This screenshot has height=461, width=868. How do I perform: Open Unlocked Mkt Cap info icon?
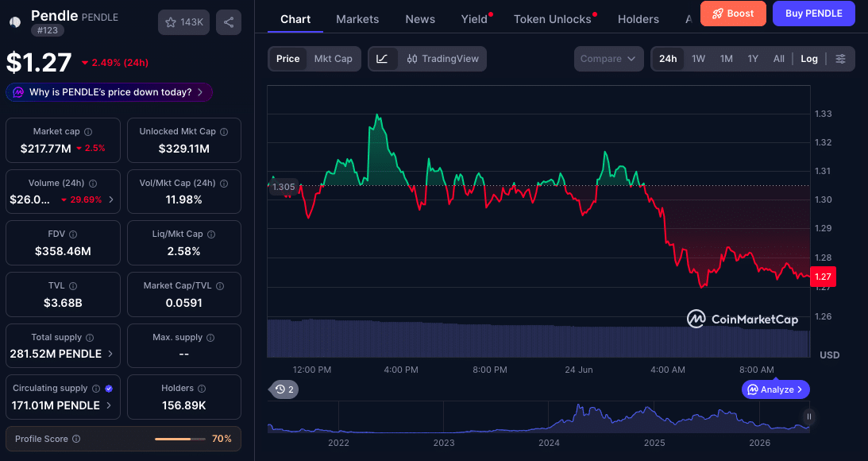coord(224,132)
